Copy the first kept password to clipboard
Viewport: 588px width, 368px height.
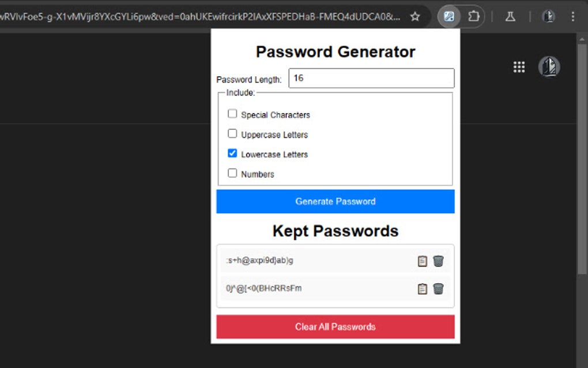pos(423,261)
